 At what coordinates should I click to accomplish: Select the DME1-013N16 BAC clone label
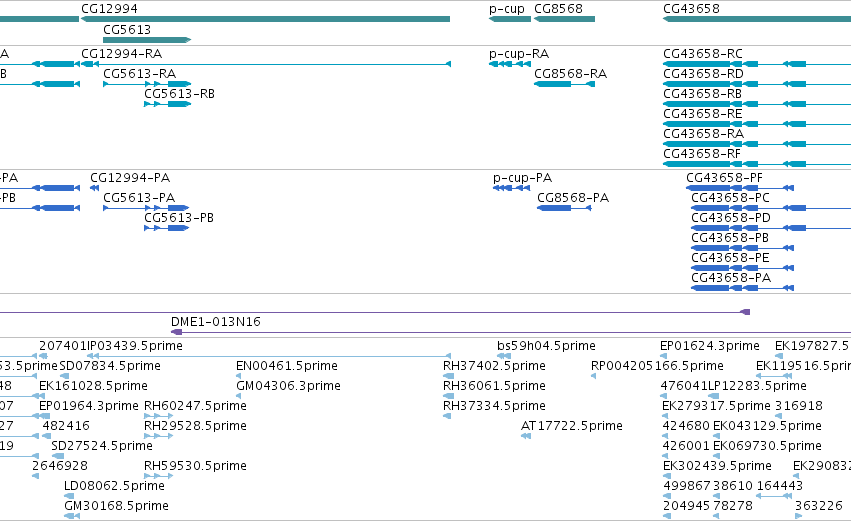click(215, 322)
